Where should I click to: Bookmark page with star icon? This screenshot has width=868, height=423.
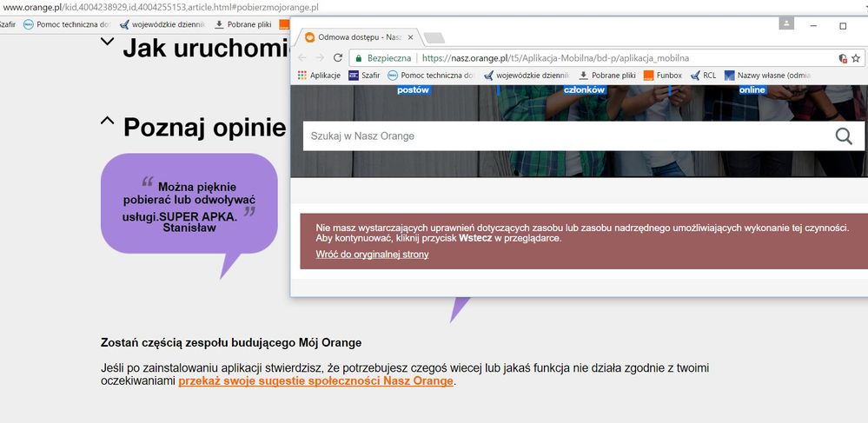pyautogui.click(x=856, y=58)
